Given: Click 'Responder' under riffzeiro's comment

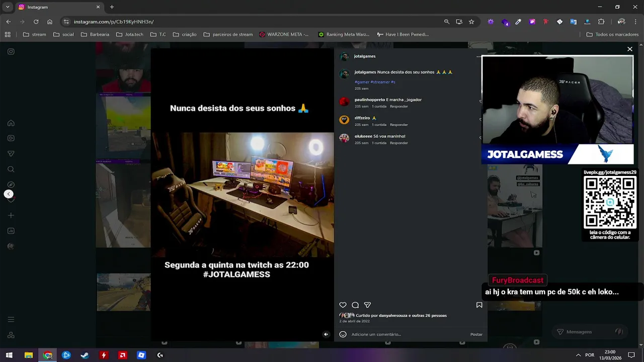Looking at the screenshot, I should 399,125.
